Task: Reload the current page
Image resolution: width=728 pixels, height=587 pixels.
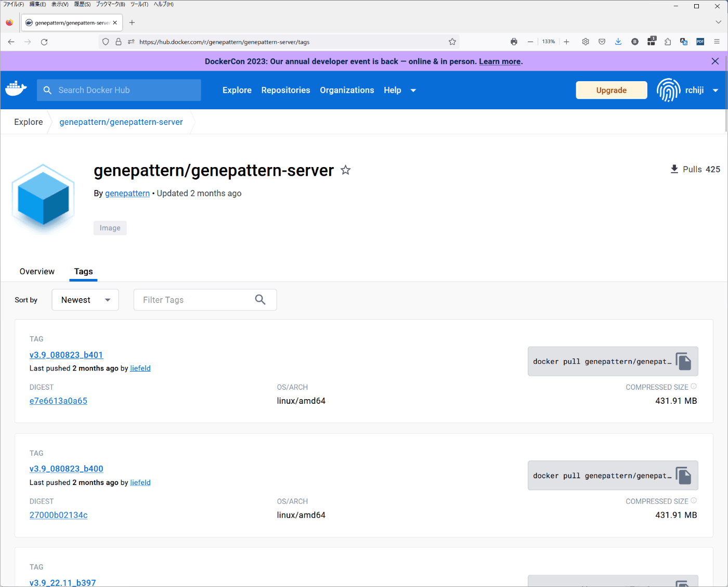Action: click(x=44, y=42)
